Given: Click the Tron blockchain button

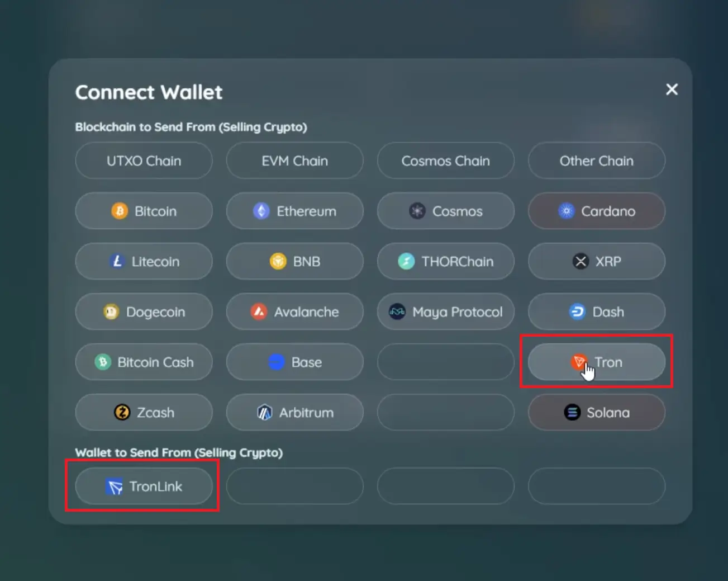Looking at the screenshot, I should (596, 362).
